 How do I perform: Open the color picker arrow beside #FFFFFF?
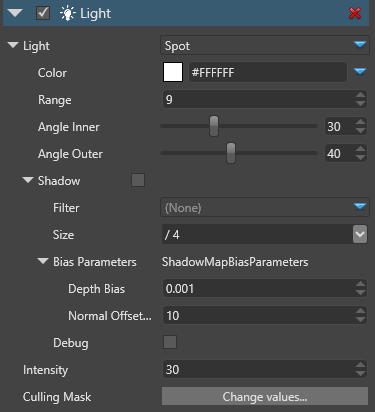click(x=360, y=72)
